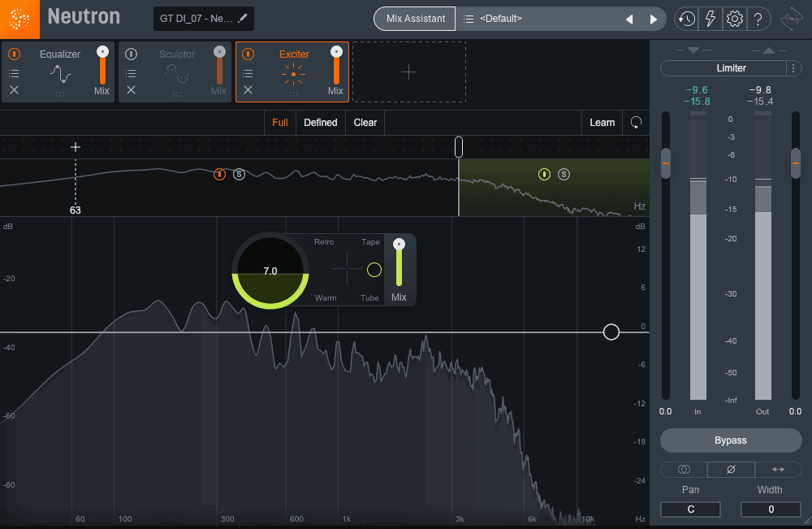The image size is (812, 529).
Task: Add a new module in empty slot
Action: [409, 72]
